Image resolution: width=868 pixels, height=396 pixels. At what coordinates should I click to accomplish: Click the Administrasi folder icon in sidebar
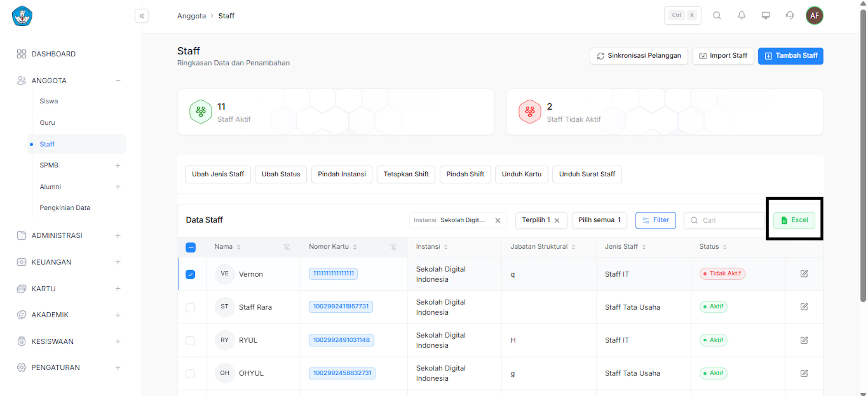pos(21,235)
